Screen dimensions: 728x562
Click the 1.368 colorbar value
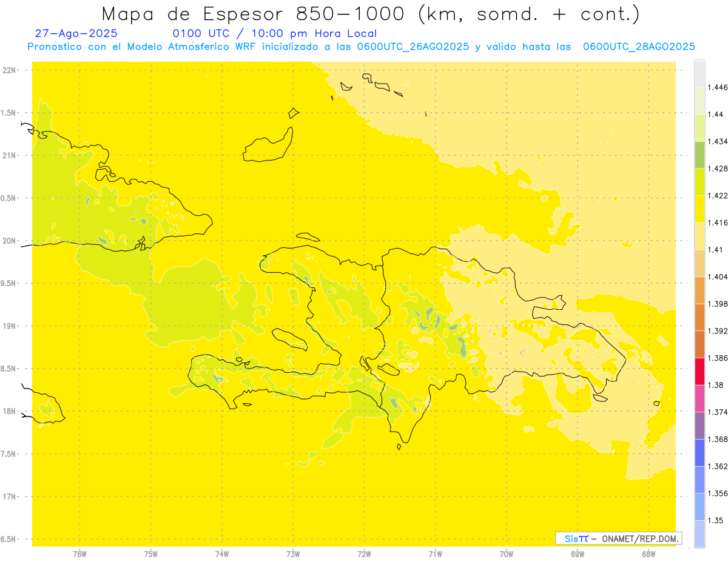718,440
